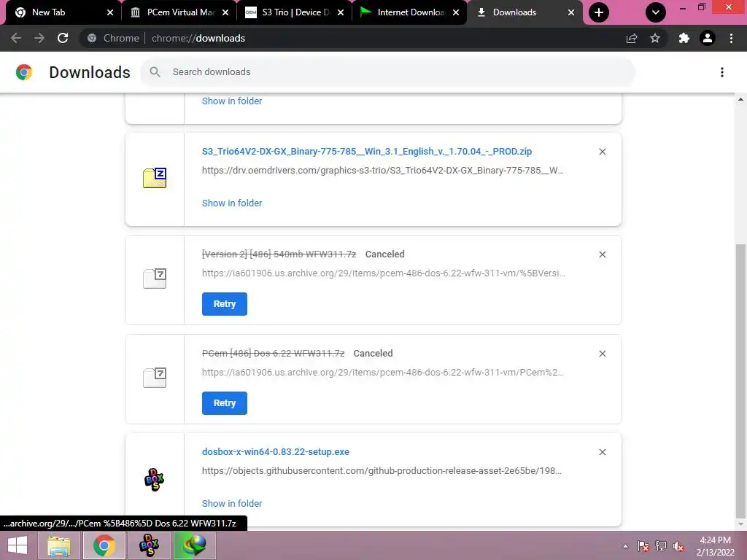Open a new tab with plus button

[599, 12]
